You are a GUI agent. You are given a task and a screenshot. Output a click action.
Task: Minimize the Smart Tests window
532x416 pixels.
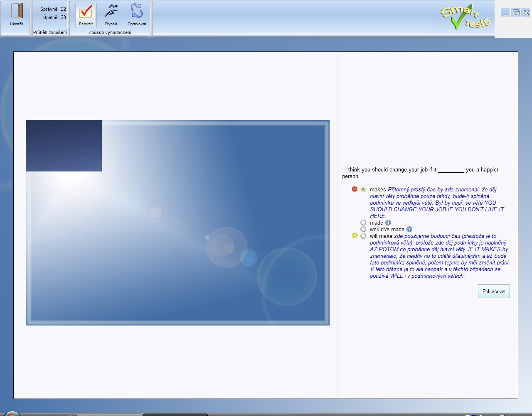(505, 13)
